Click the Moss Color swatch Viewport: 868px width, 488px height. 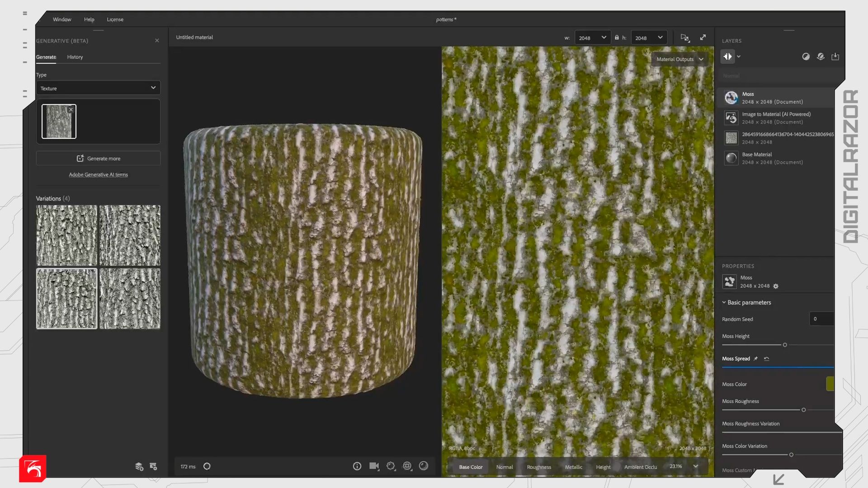830,384
